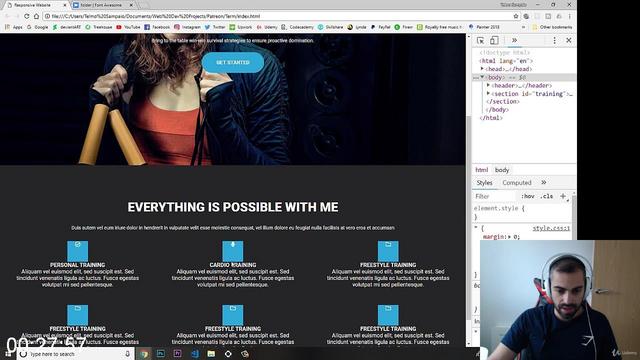
Task: Open File Explorer from the taskbar
Action: click(211, 353)
